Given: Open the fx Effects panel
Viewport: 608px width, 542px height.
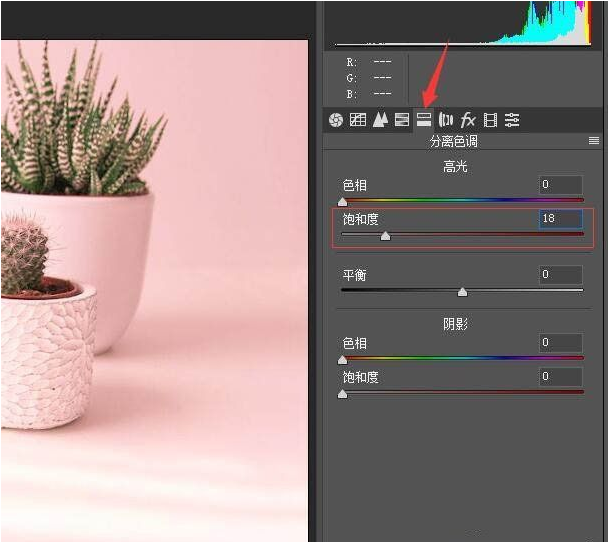Looking at the screenshot, I should 468,120.
